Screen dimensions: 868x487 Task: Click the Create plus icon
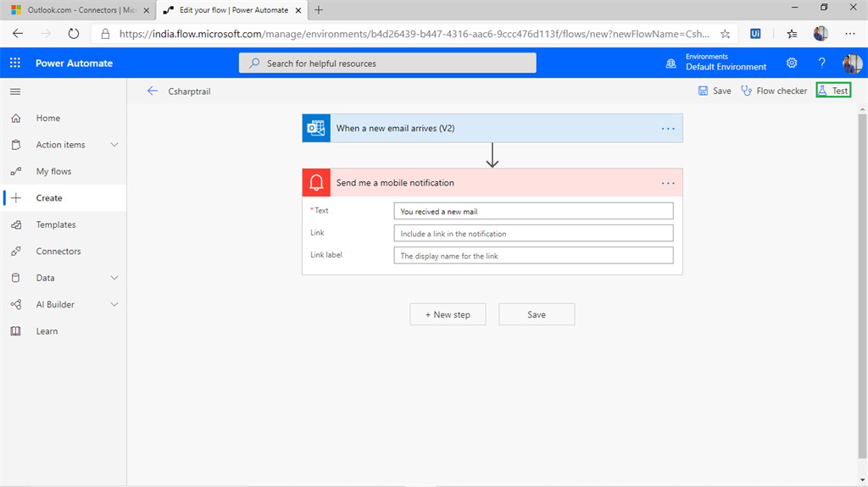[16, 197]
